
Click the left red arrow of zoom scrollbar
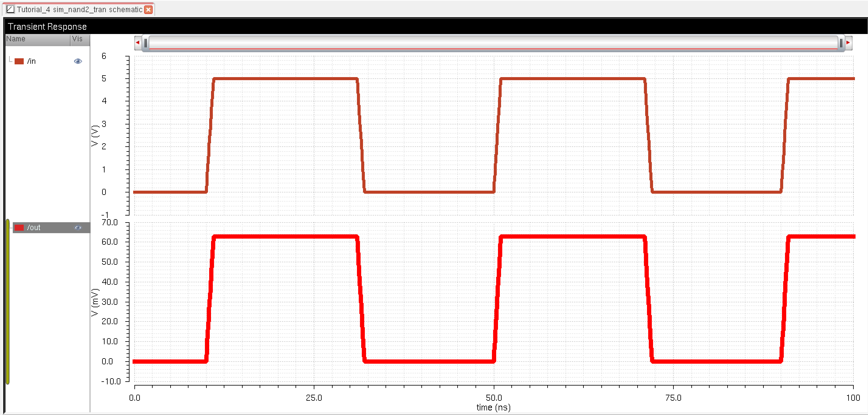(x=137, y=43)
